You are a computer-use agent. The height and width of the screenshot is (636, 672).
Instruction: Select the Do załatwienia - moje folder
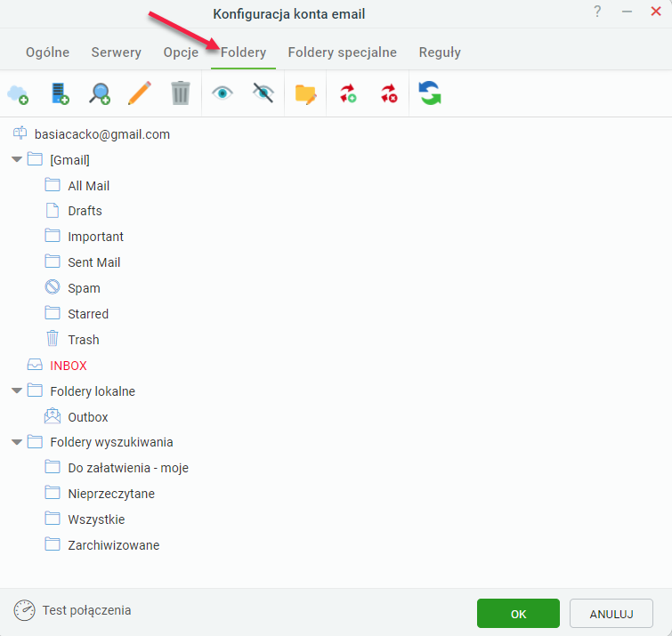point(128,468)
